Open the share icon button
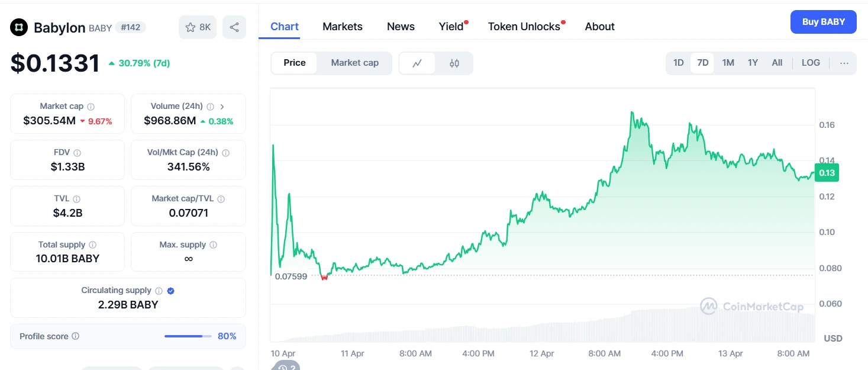Screen dimensions: 868x370 tap(234, 27)
